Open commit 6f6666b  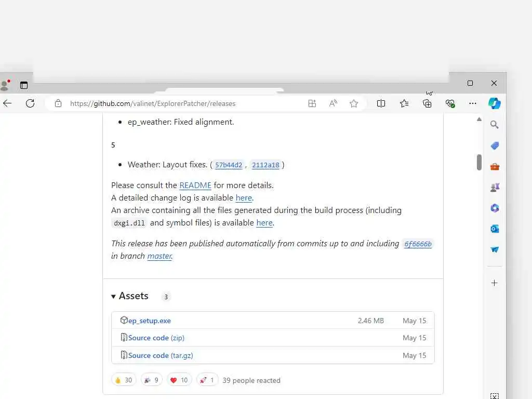pos(418,244)
